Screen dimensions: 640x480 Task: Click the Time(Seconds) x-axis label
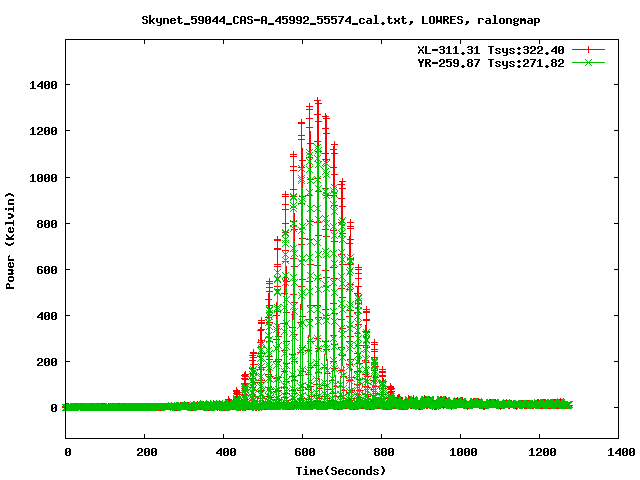(341, 471)
